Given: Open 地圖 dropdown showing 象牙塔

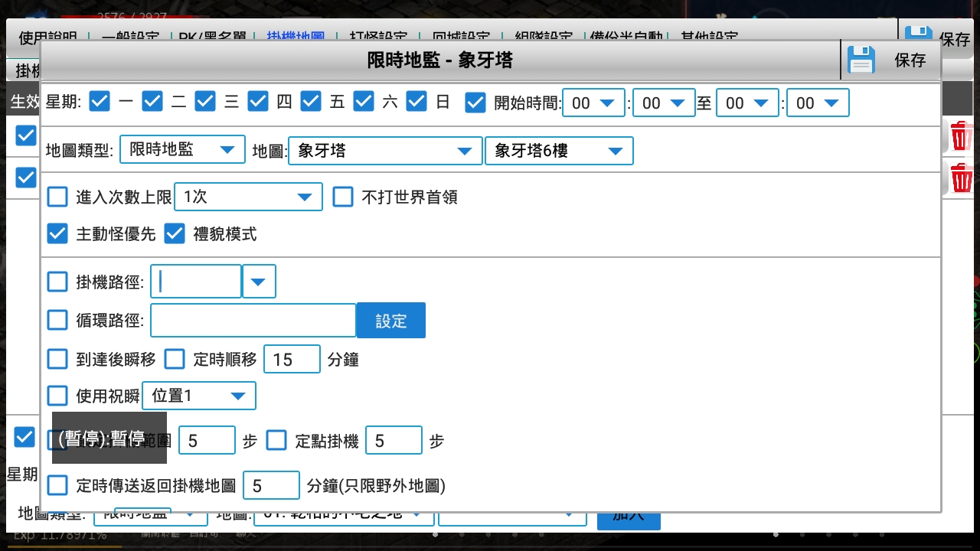Looking at the screenshot, I should tap(385, 151).
